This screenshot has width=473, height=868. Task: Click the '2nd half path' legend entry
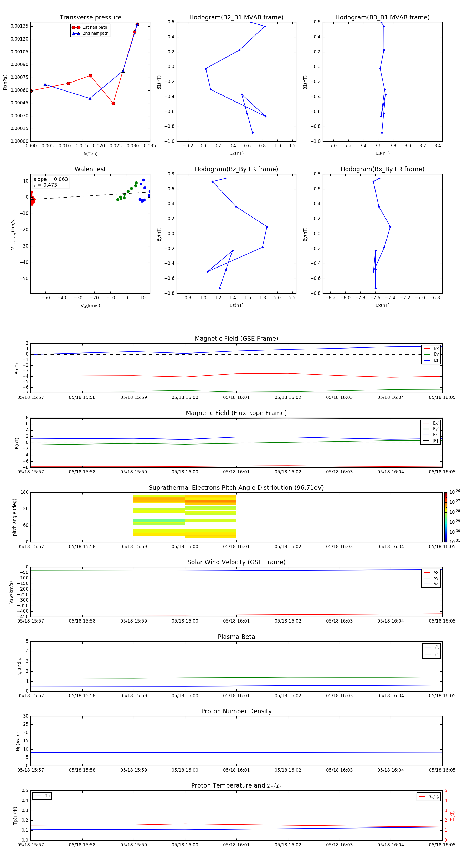(90, 33)
